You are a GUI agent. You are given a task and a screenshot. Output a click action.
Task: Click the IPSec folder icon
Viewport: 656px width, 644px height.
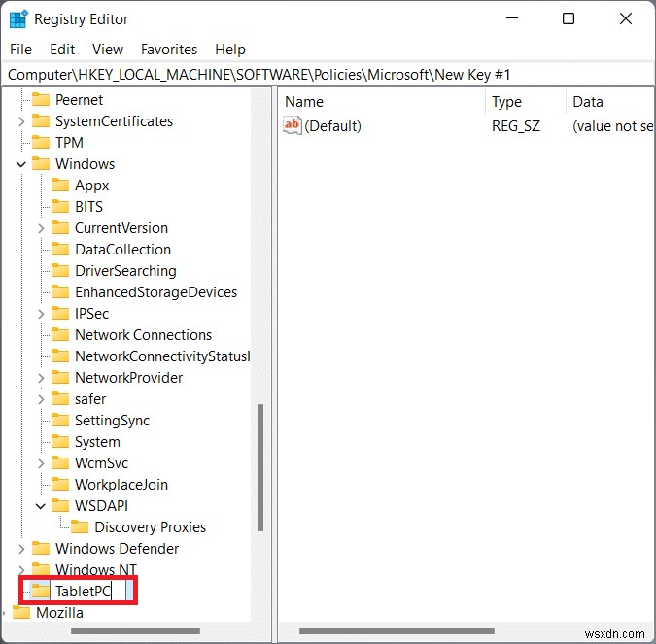pyautogui.click(x=60, y=313)
